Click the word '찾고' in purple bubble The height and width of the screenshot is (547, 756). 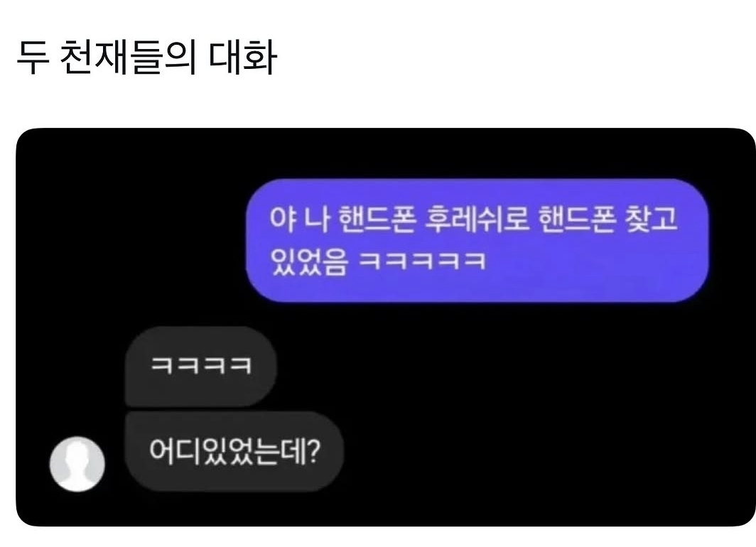tap(651, 218)
